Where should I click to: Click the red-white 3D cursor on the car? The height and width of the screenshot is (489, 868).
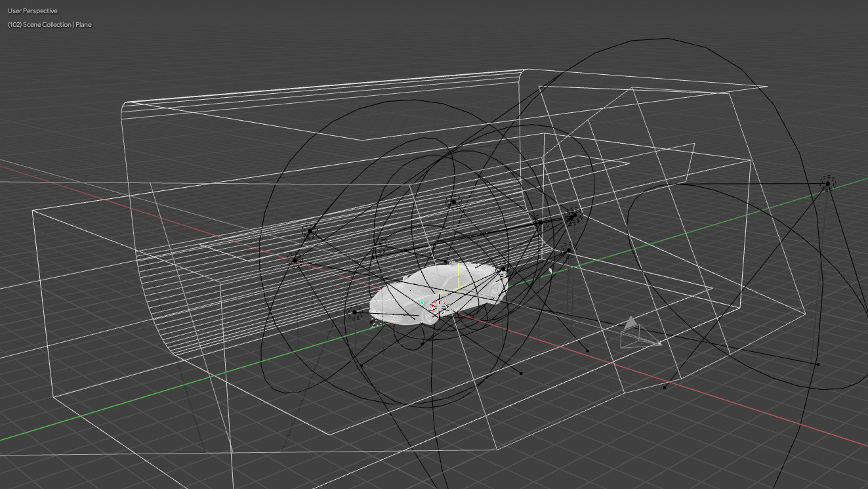coord(440,307)
